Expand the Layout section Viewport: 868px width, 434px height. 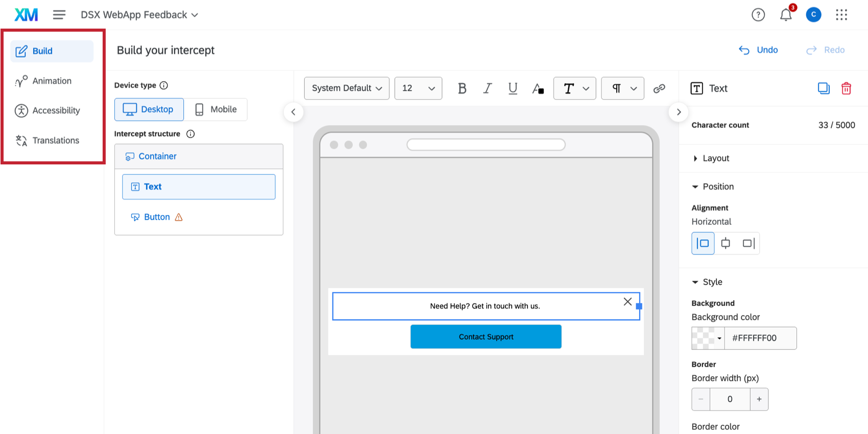pyautogui.click(x=711, y=158)
